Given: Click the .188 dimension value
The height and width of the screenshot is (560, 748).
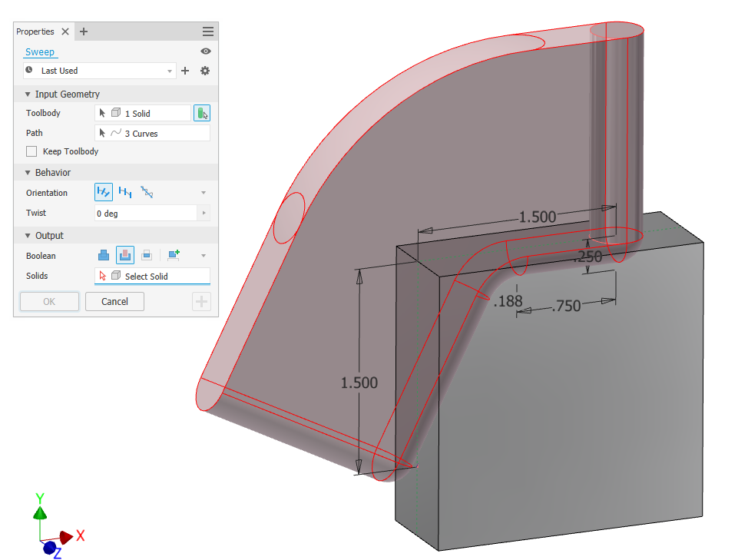Looking at the screenshot, I should 508,301.
